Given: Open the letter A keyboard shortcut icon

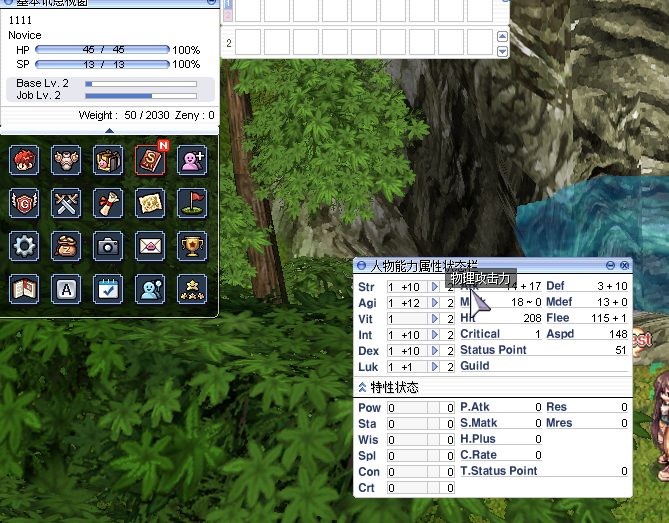Looking at the screenshot, I should pos(66,289).
